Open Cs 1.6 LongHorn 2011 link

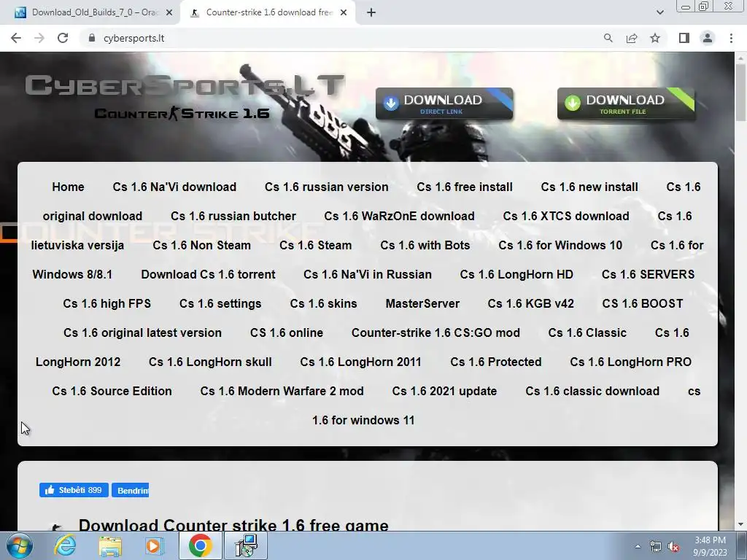tap(360, 362)
